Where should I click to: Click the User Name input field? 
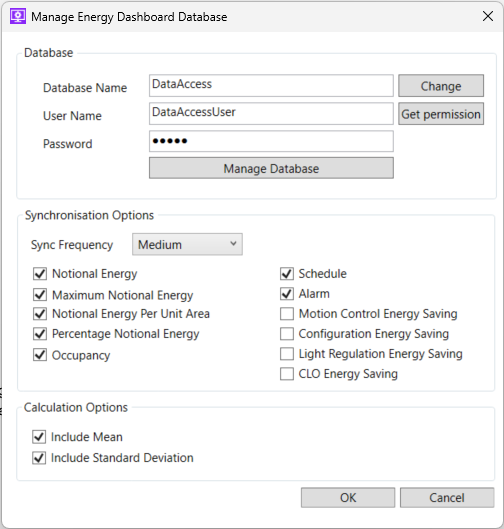(271, 113)
